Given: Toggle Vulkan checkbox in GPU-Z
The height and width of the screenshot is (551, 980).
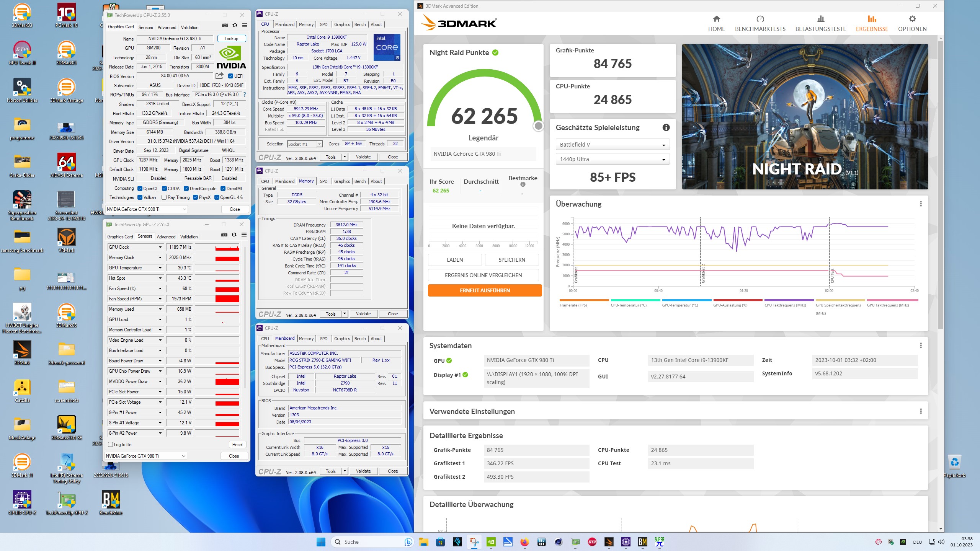Looking at the screenshot, I should pyautogui.click(x=140, y=197).
